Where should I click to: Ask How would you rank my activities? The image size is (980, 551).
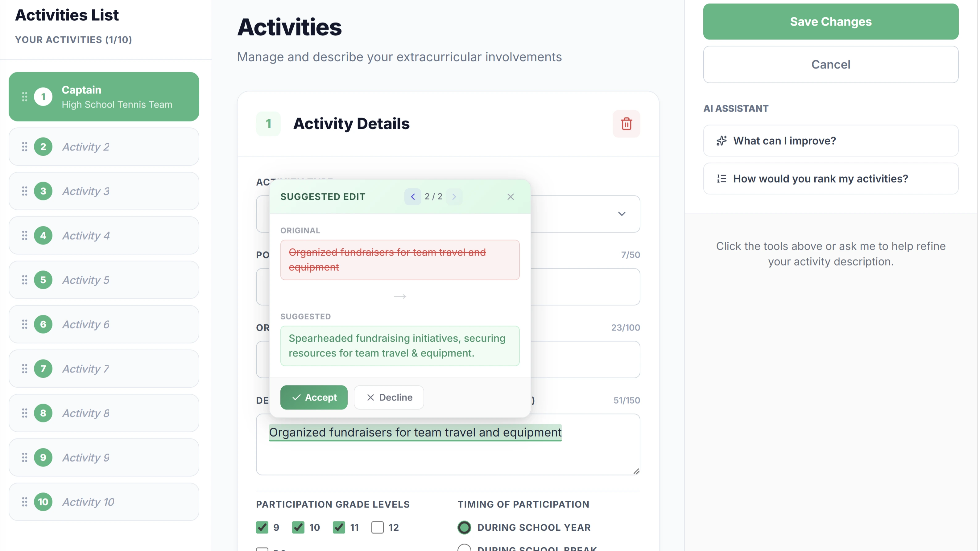point(830,179)
